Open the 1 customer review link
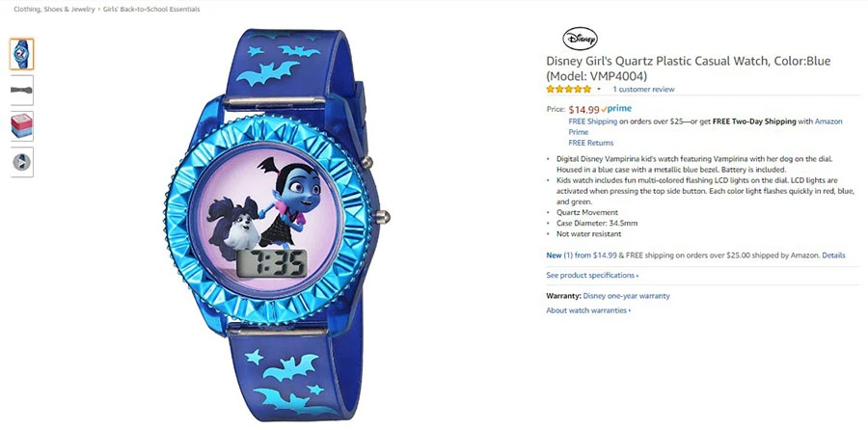Screen dimensions: 868x430 (643, 89)
